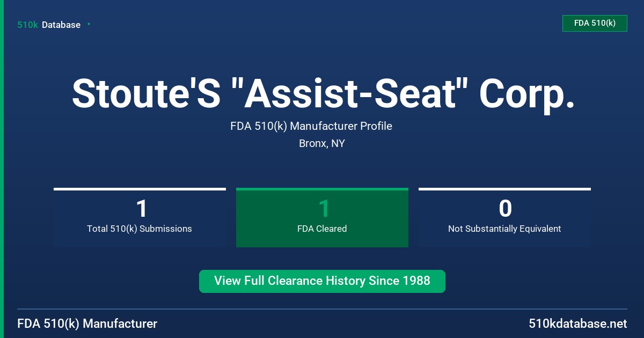Click the green vertical accent stripe

tap(2, 169)
